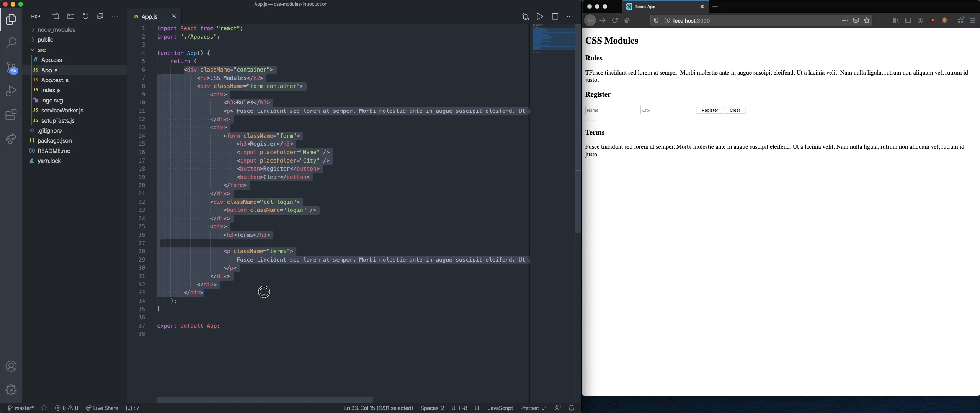Screen dimensions: 980x413
Task: Open the Source Control view showing 5K changes
Action: click(x=11, y=67)
